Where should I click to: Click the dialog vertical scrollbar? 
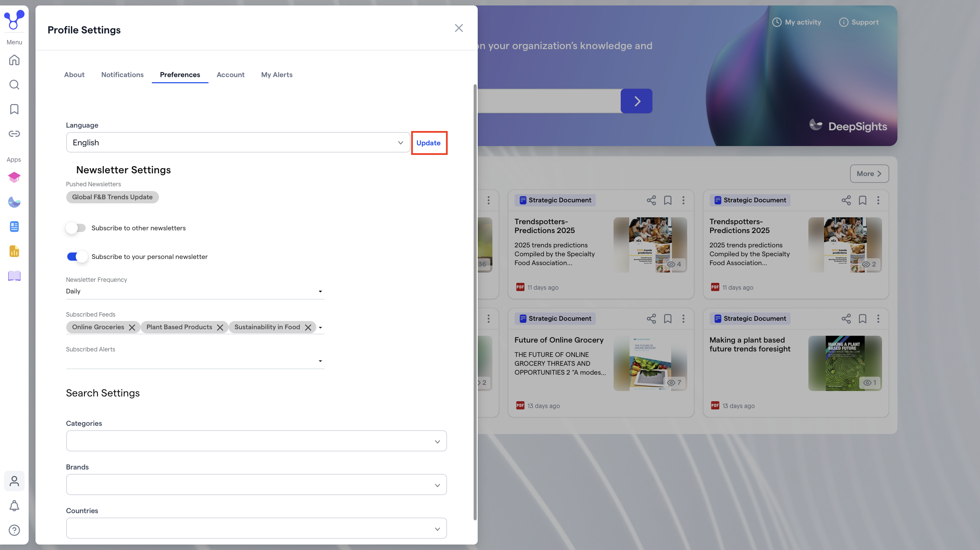click(475, 302)
